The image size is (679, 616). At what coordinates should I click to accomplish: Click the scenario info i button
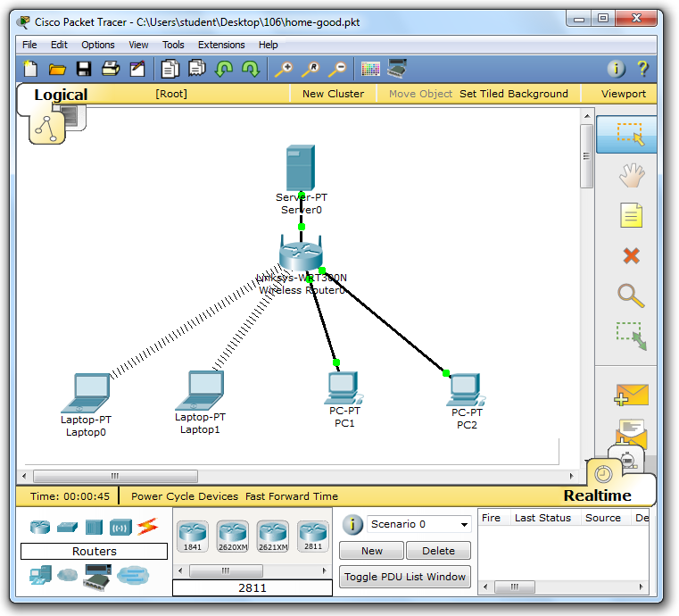352,525
